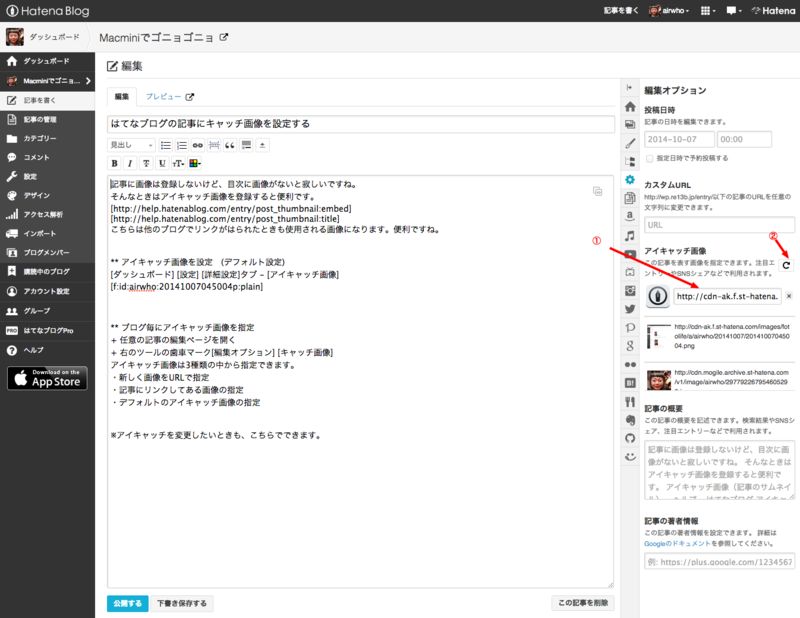Toggle italic formatting (I)
This screenshot has height=618, width=800.
pos(130,163)
